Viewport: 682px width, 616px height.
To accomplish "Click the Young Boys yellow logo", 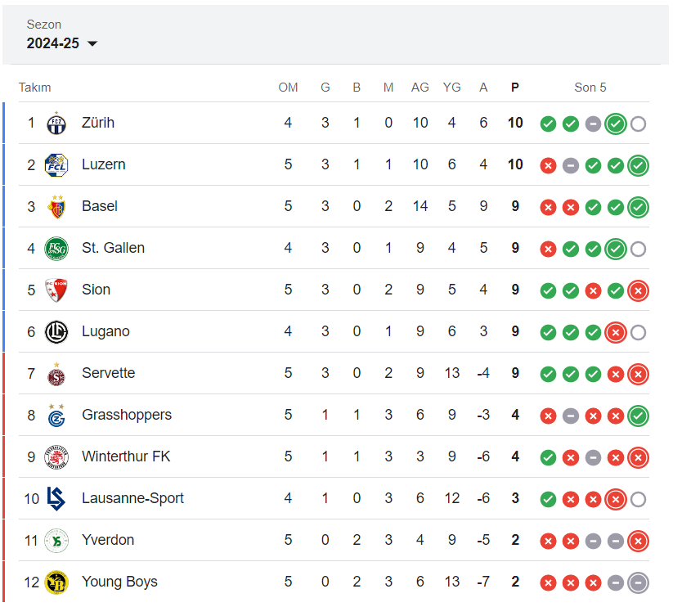I will [x=56, y=582].
